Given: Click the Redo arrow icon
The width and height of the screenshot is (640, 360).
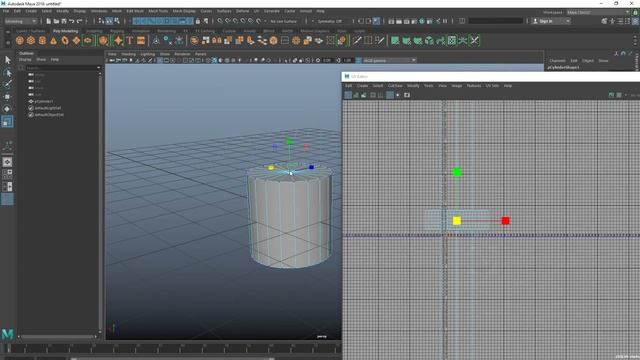Looking at the screenshot, I should 79,21.
